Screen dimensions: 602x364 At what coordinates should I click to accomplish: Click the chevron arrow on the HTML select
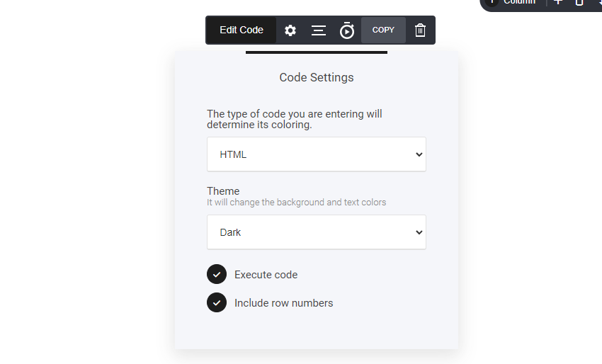tap(419, 154)
